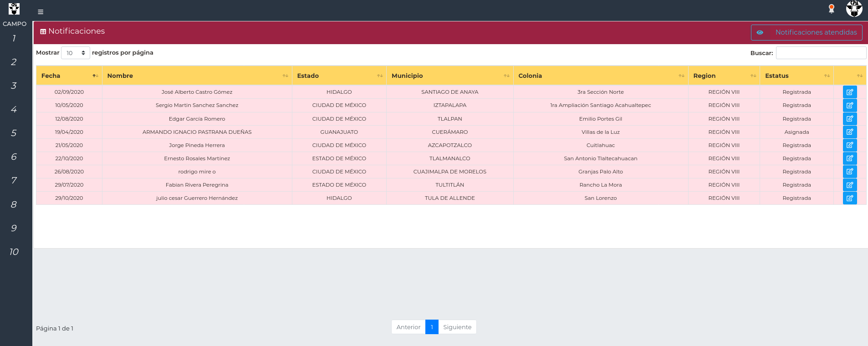Click date cell 29/10/2020
868x346 pixels.
pos(69,198)
